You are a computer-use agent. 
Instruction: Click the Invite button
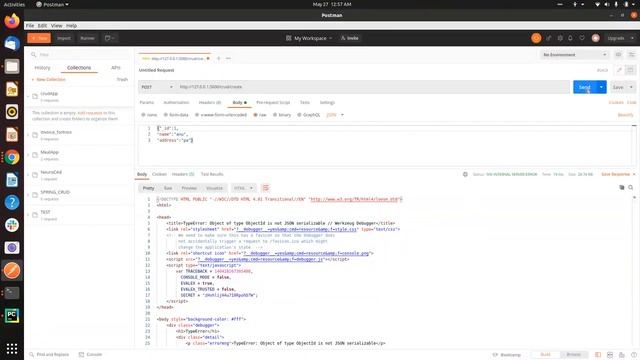coord(350,38)
